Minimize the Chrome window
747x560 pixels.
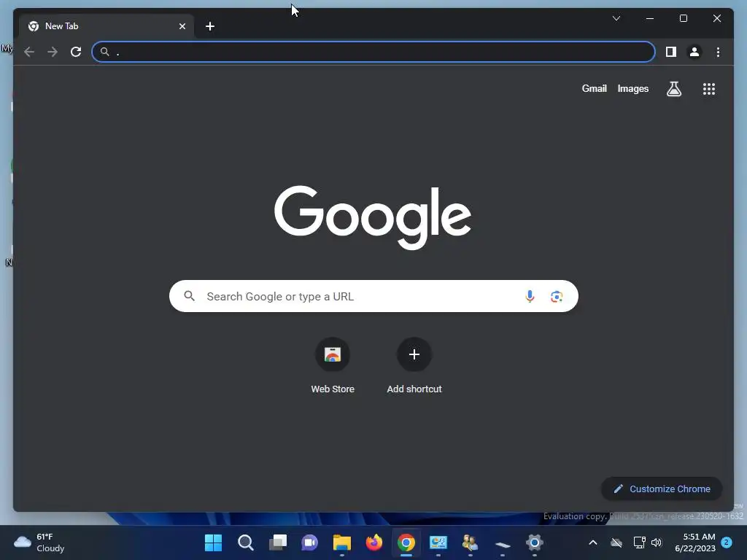pyautogui.click(x=650, y=18)
